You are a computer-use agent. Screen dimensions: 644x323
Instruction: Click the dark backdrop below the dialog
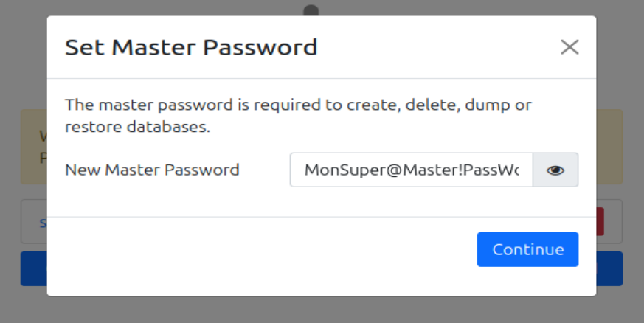pyautogui.click(x=322, y=310)
